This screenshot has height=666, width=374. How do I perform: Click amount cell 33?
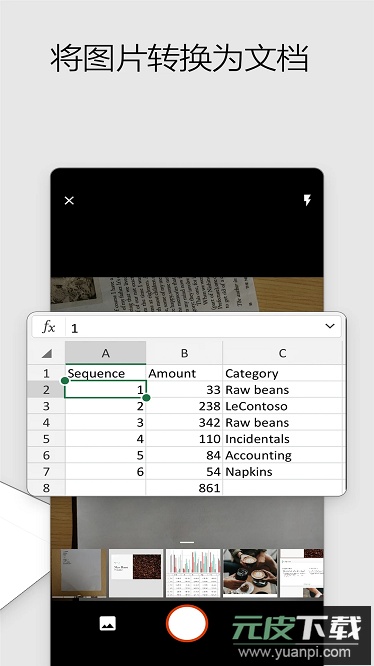pos(184,389)
